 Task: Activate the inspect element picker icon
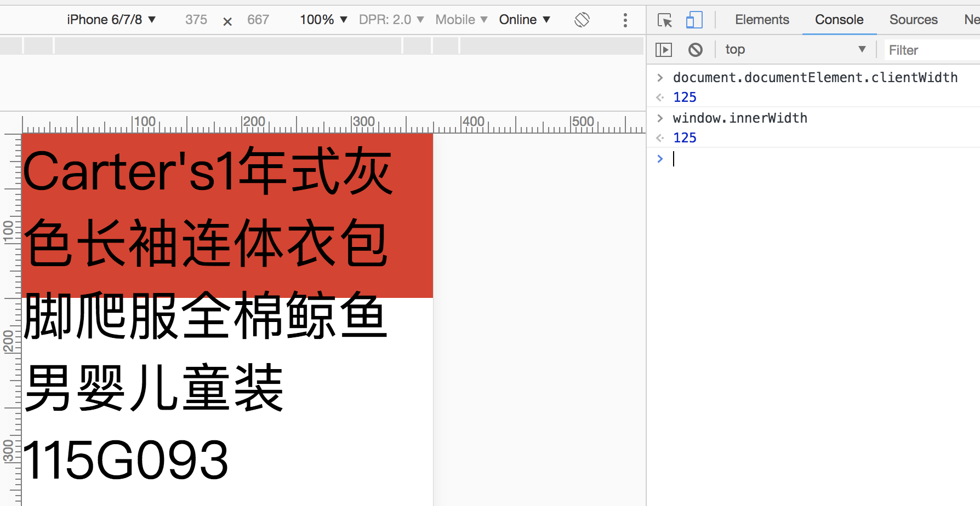tap(665, 20)
